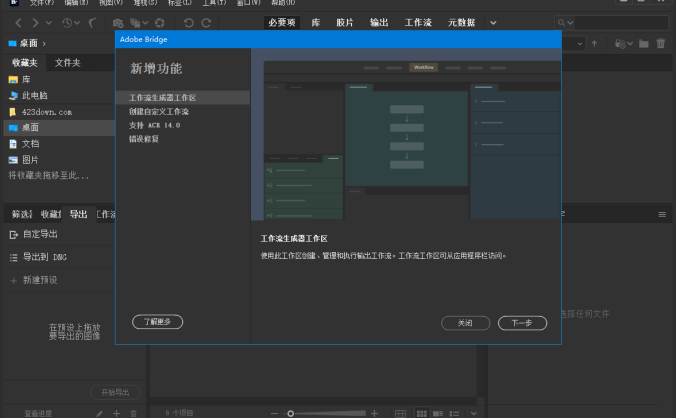Open the 文件 menu
The width and height of the screenshot is (676, 418).
[x=42, y=3]
